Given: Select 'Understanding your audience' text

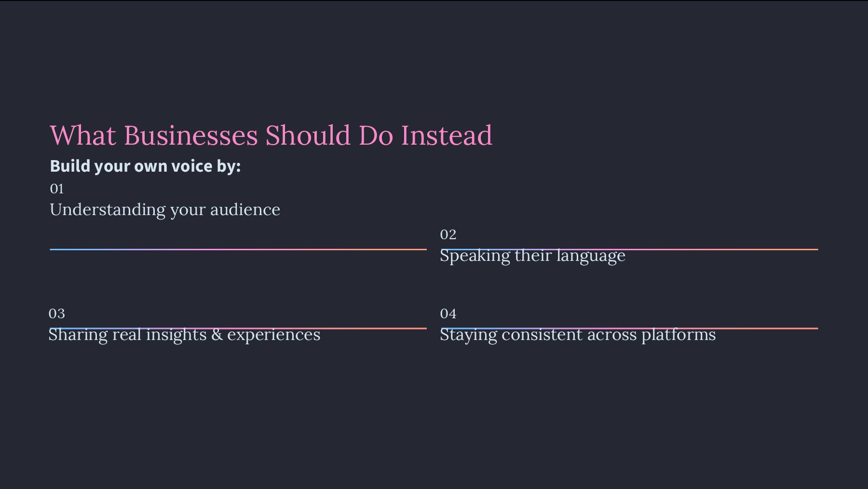Looking at the screenshot, I should 165,210.
